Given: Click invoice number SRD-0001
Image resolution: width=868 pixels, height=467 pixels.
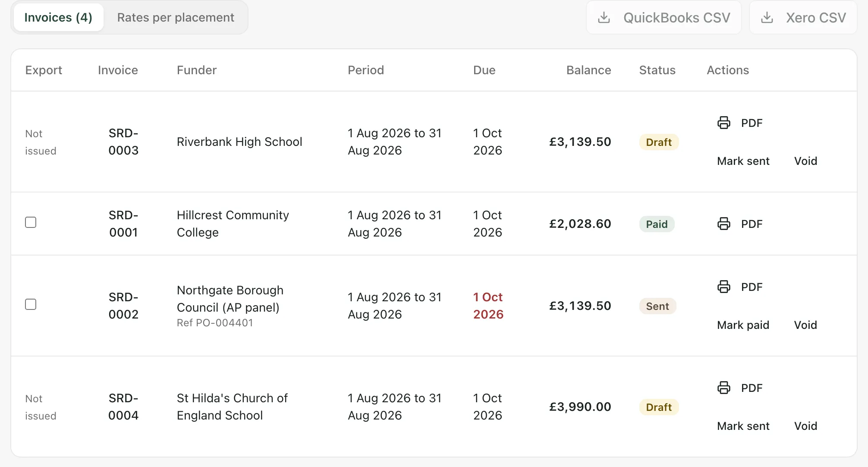Looking at the screenshot, I should point(123,224).
